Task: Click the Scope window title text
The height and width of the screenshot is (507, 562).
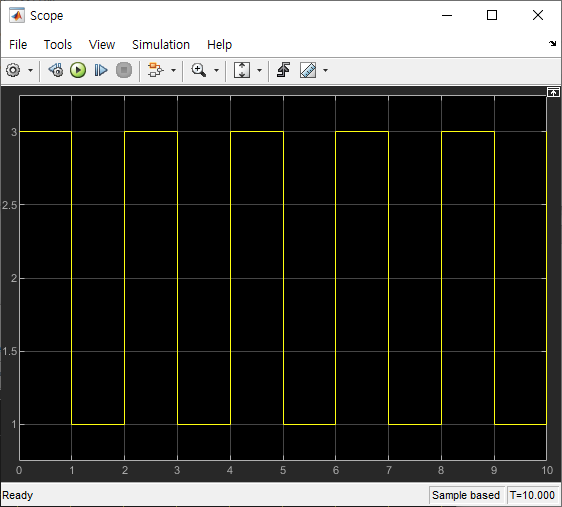Action: (x=47, y=16)
